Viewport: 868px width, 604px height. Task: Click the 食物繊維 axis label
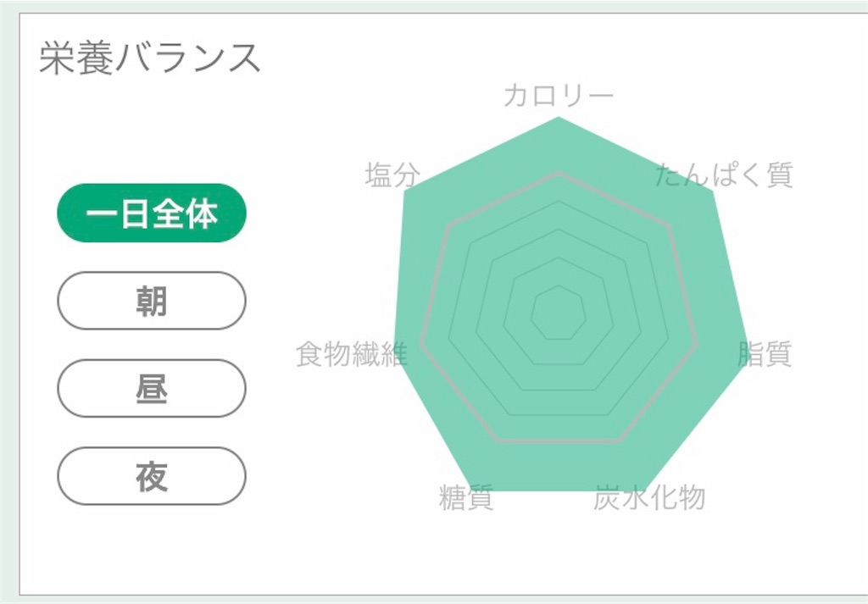353,354
